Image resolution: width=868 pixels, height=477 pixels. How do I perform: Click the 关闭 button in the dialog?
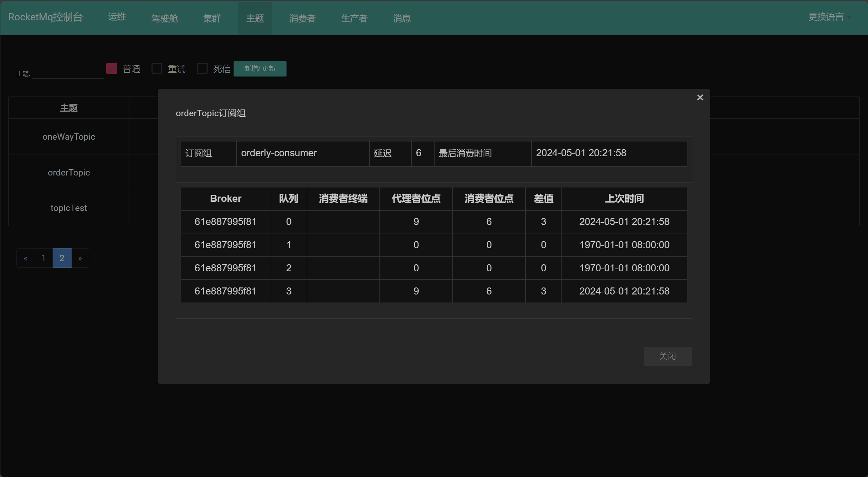pos(668,356)
